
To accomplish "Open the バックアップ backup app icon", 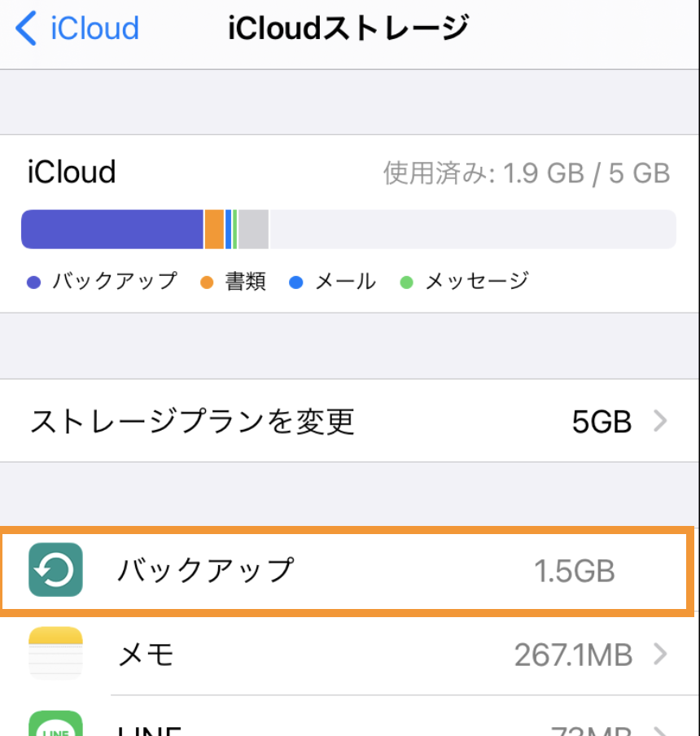I will (55, 569).
